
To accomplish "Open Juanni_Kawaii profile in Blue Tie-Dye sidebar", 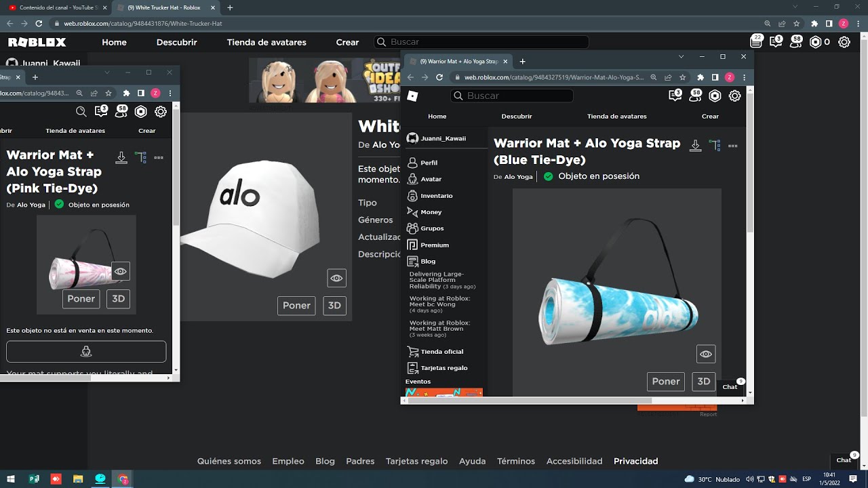I will 436,138.
